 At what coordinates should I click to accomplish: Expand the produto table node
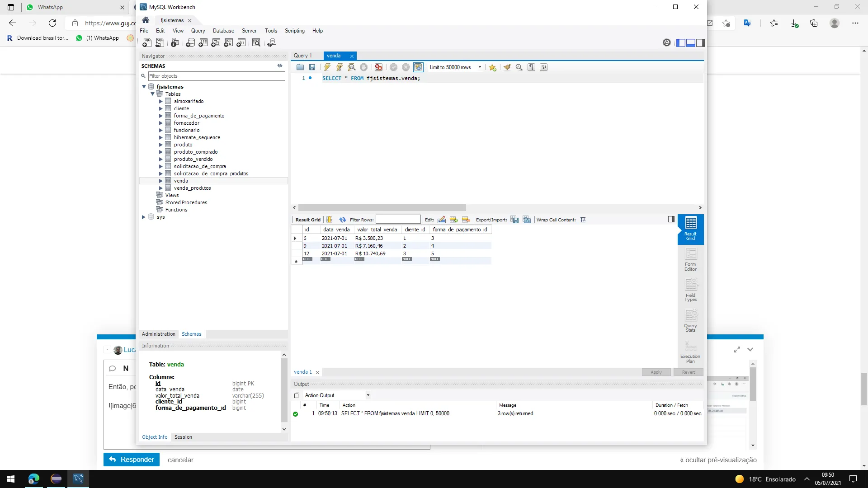coord(160,145)
